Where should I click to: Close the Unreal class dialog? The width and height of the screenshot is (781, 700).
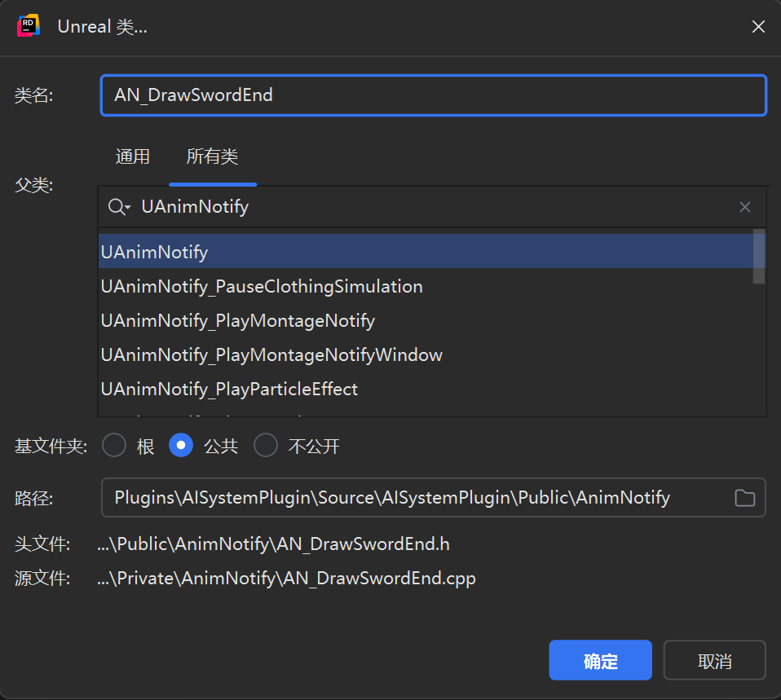pos(757,27)
